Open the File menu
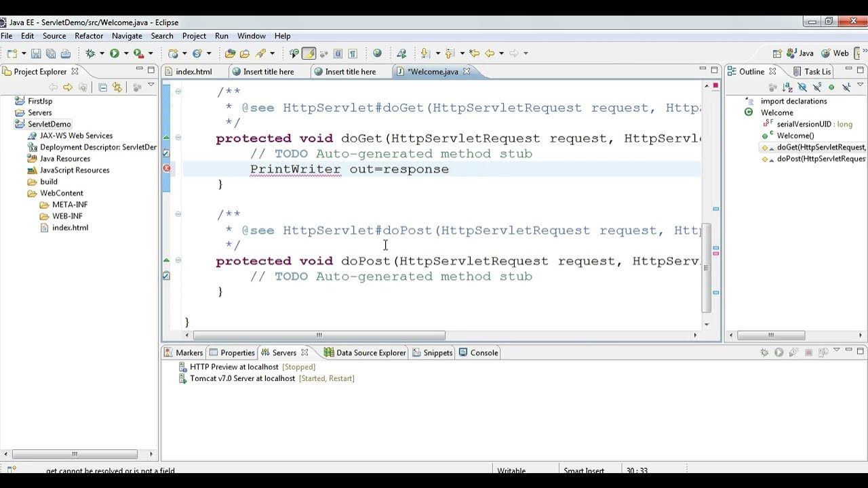The image size is (868, 488). pos(6,36)
